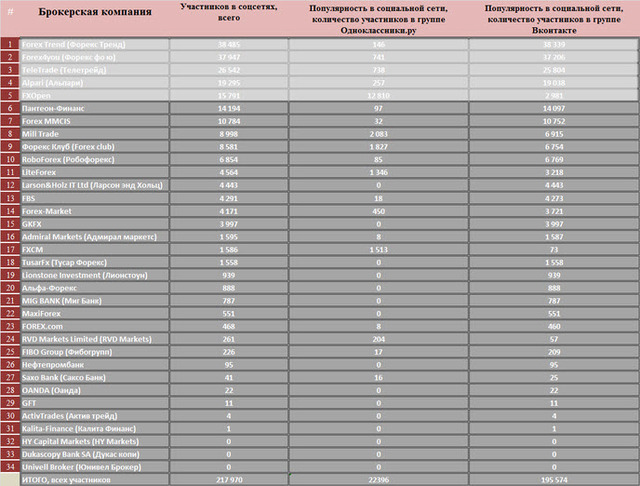The height and width of the screenshot is (486, 640).
Task: Select the 'FXCM' company cell
Action: [95, 249]
